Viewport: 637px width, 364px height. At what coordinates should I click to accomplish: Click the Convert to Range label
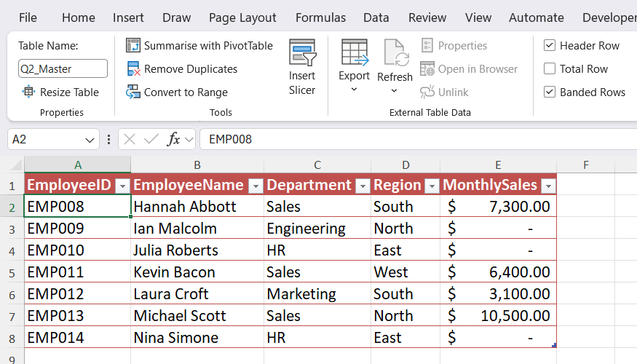coord(186,92)
